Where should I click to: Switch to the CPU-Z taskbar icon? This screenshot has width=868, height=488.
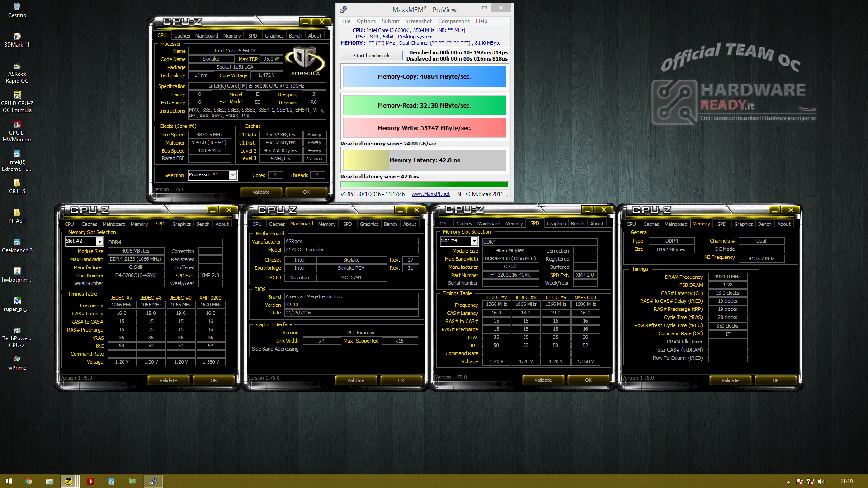(x=69, y=481)
